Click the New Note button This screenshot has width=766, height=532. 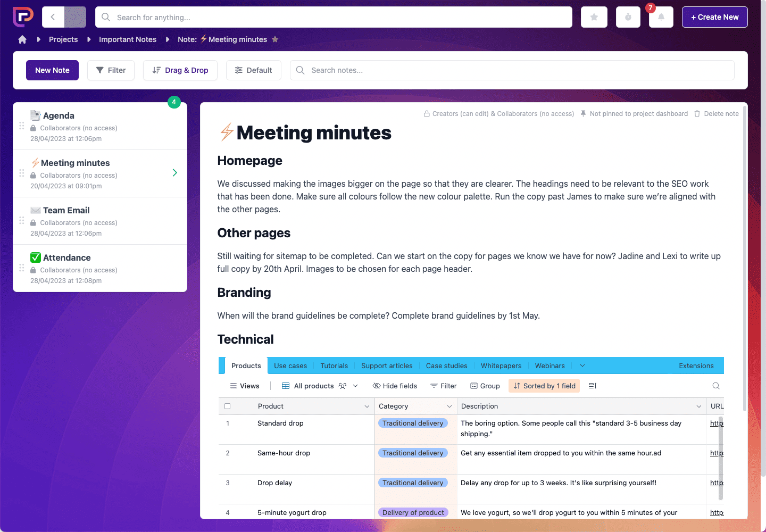coord(52,70)
